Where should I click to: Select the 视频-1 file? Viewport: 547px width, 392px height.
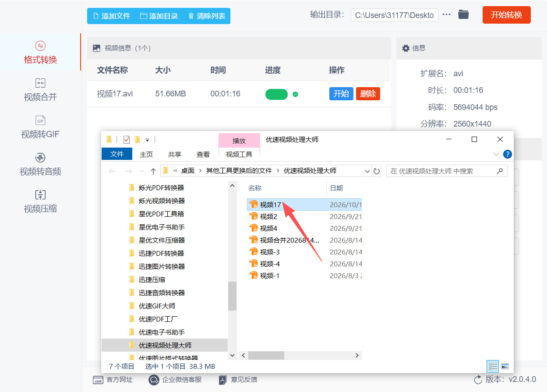point(305,275)
